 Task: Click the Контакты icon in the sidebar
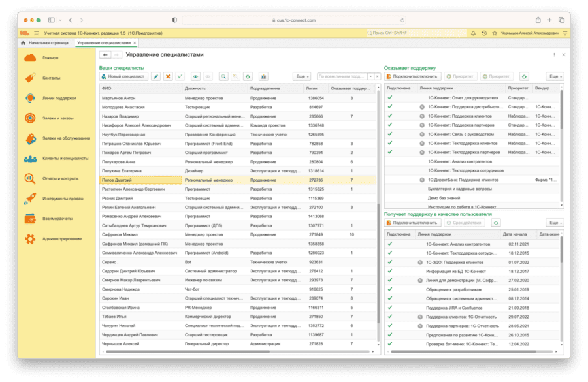click(30, 78)
